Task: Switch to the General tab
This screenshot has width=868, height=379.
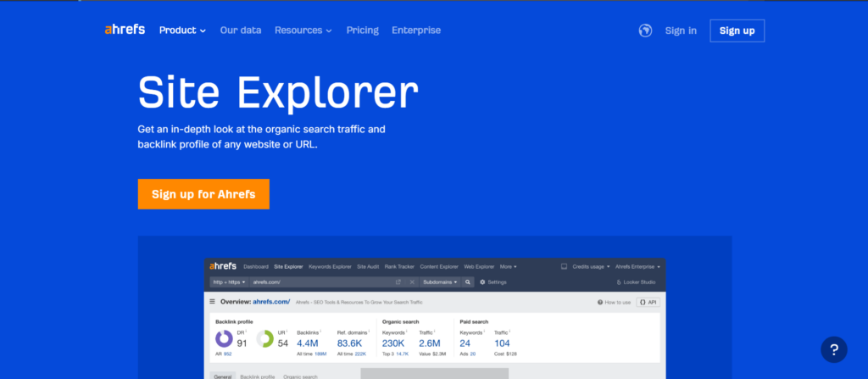Action: [x=223, y=376]
